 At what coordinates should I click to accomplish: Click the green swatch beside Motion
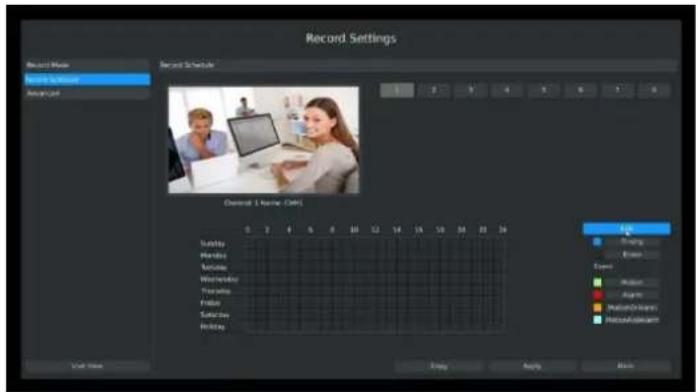(x=597, y=283)
